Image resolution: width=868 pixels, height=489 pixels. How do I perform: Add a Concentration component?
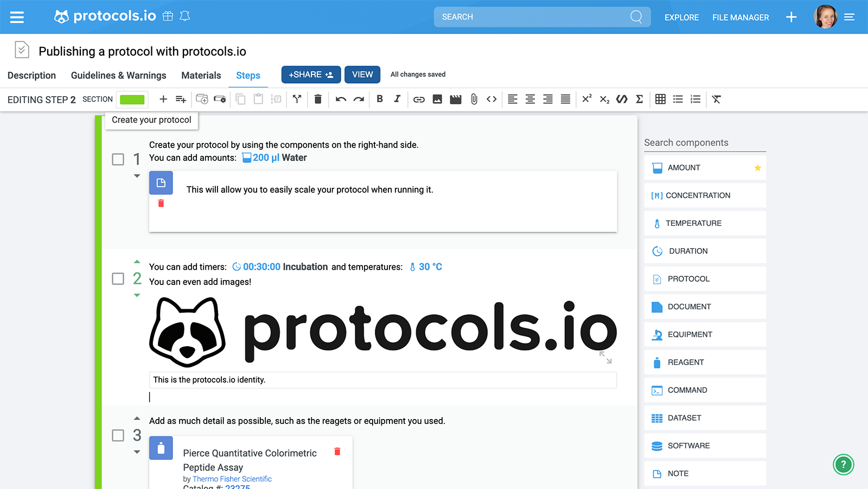(x=705, y=195)
